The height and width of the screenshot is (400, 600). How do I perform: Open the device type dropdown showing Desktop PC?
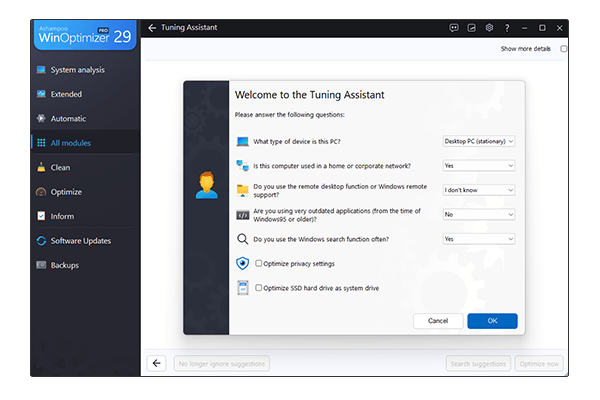coord(478,142)
